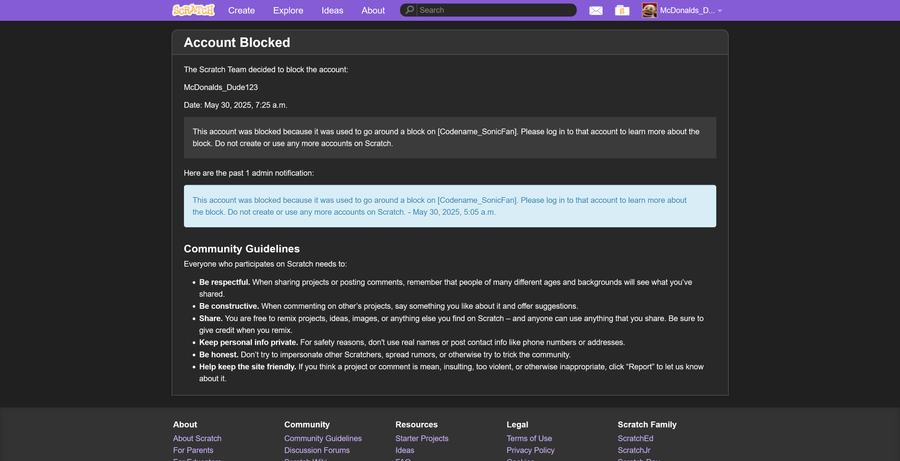900x461 pixels.
Task: Open the Starter Projects link
Action: (x=422, y=439)
